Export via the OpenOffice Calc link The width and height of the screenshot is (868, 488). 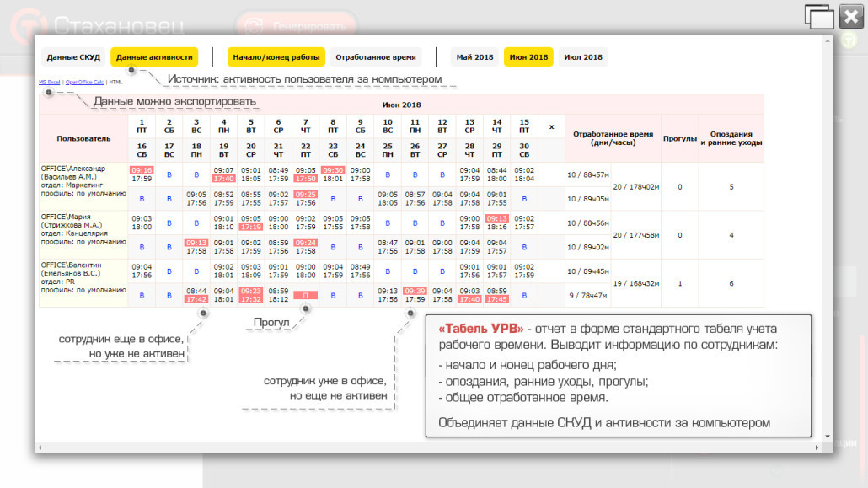[x=85, y=82]
